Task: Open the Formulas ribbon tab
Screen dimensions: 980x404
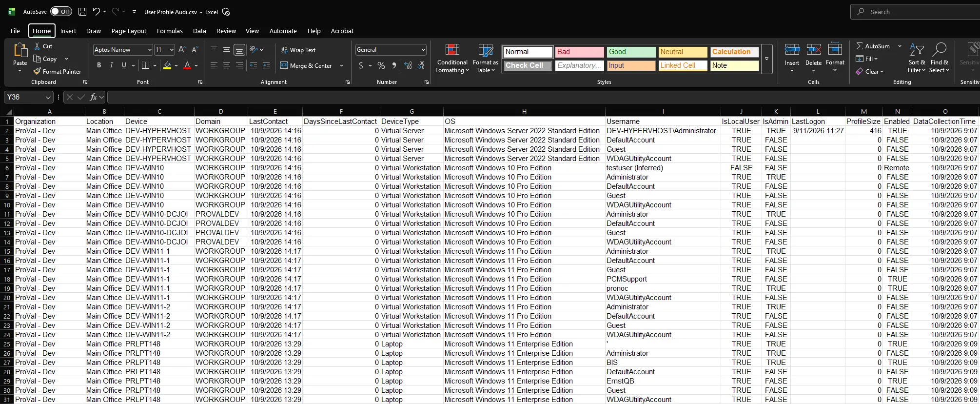Action: click(170, 31)
